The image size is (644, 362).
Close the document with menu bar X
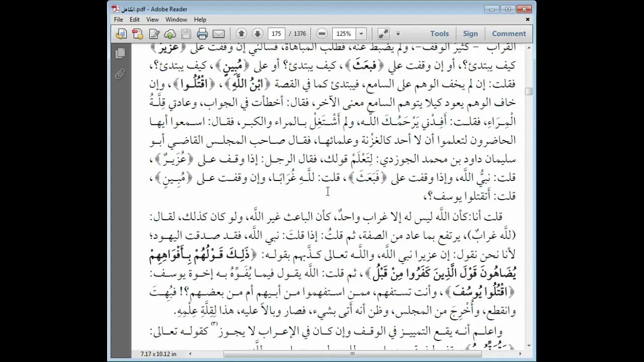528,20
